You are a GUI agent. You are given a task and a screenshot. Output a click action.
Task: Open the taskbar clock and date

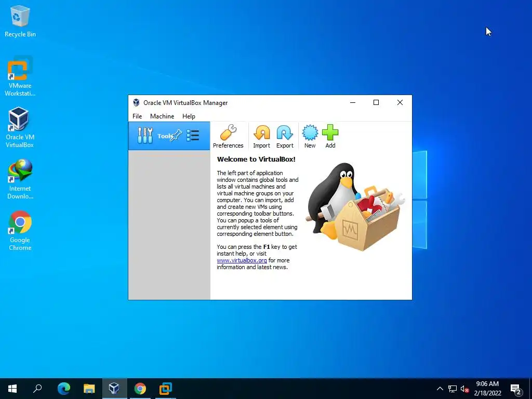pyautogui.click(x=487, y=389)
